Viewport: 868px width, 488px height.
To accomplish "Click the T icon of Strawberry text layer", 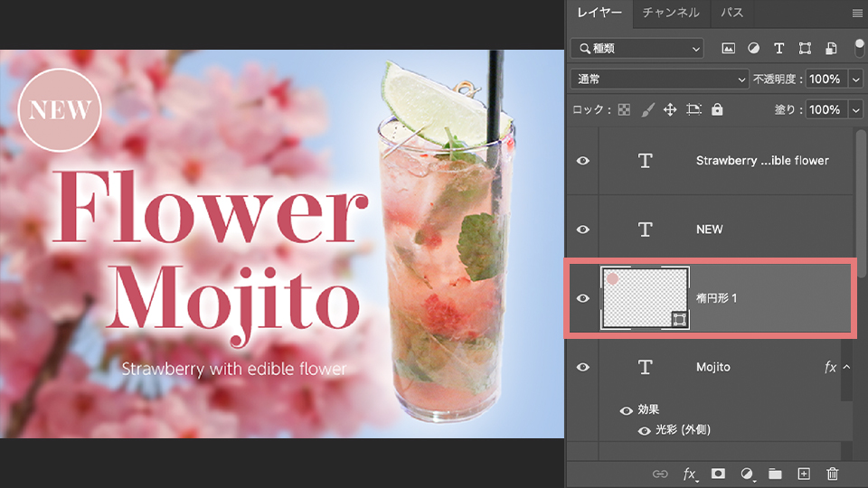I will [646, 161].
